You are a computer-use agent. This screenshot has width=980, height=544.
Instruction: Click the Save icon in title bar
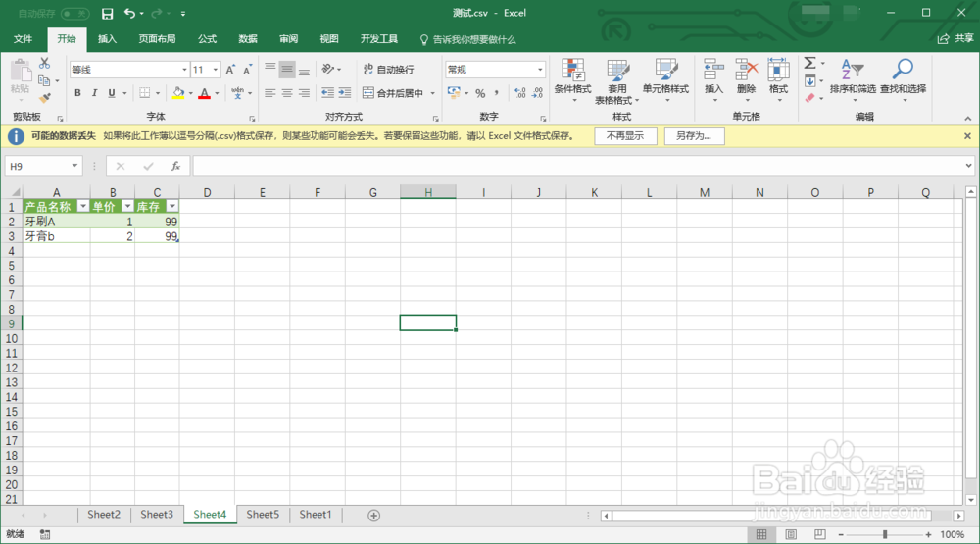[108, 13]
